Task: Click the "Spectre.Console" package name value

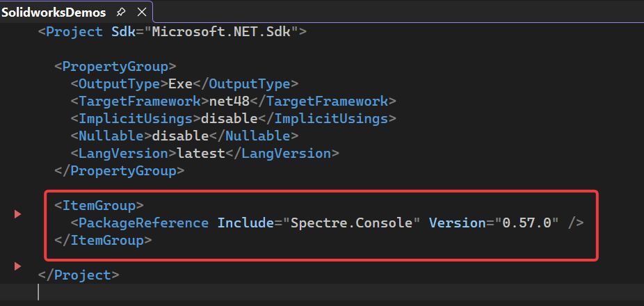Action: pos(351,223)
